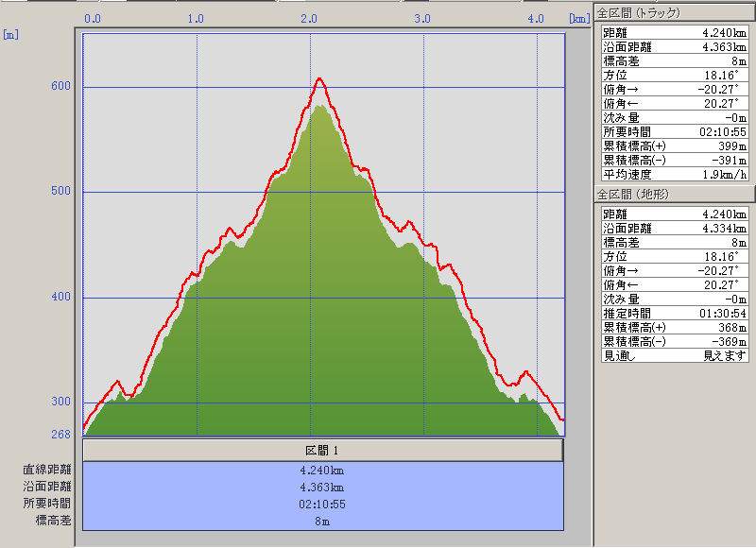Viewport: 756px width, 548px height.
Task: Click the [km] unit label on the axis
Action: (x=578, y=19)
